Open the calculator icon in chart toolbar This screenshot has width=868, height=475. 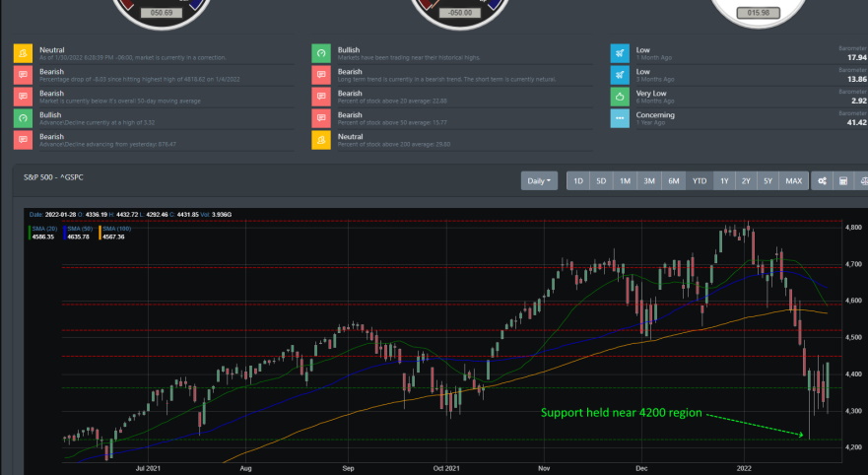(843, 181)
